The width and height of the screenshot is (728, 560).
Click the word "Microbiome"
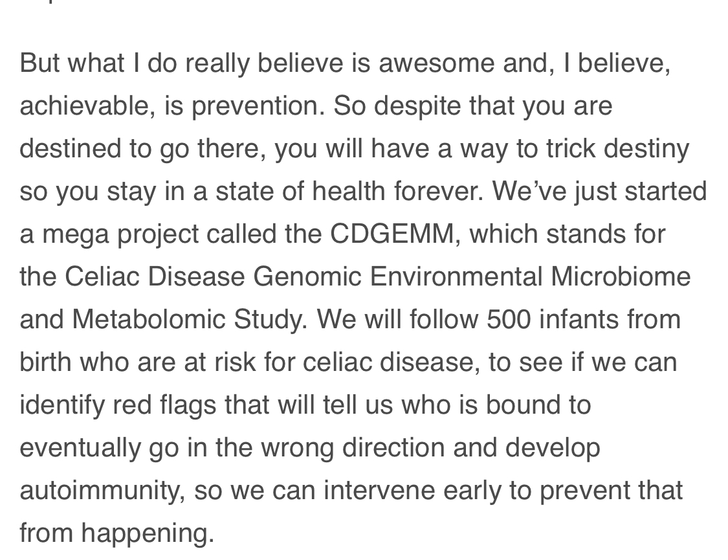click(621, 276)
